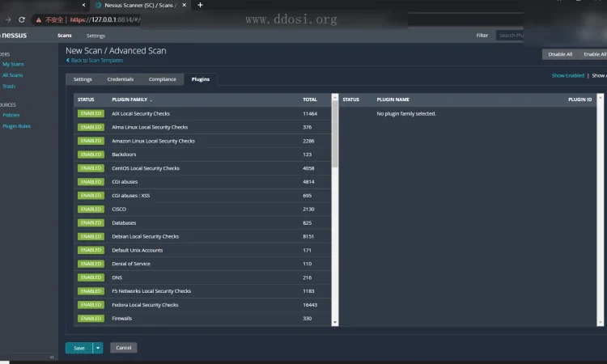
Task: Open Plugin Rules in sidebar
Action: (16, 126)
